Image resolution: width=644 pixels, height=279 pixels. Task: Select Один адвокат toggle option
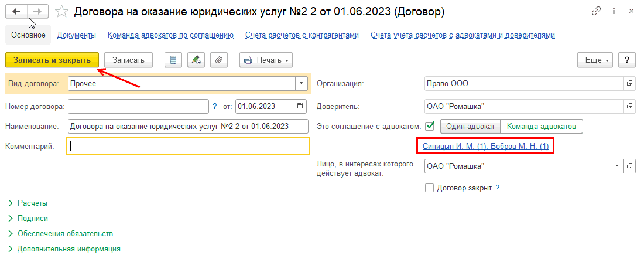[470, 126]
